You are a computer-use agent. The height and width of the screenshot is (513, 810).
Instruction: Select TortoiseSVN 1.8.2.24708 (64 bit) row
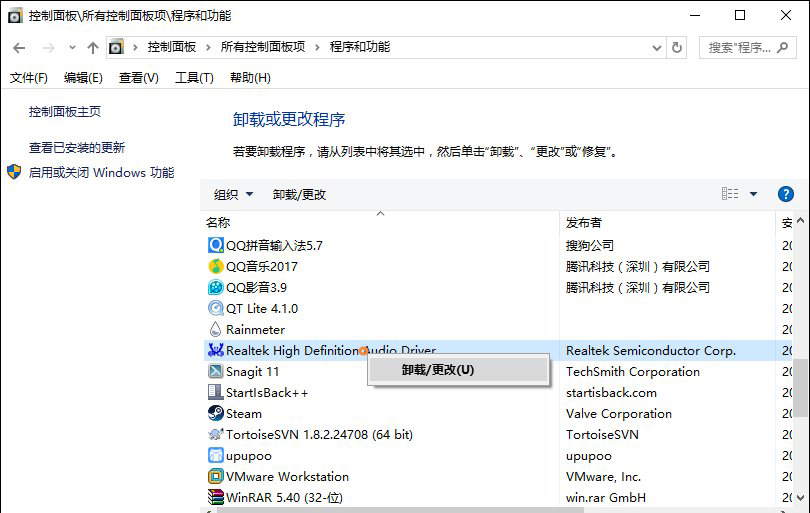pos(319,434)
